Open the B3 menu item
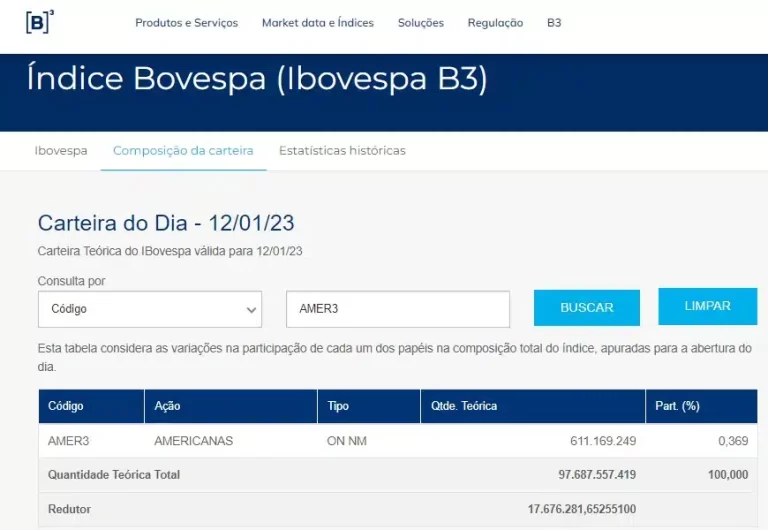 [x=554, y=23]
